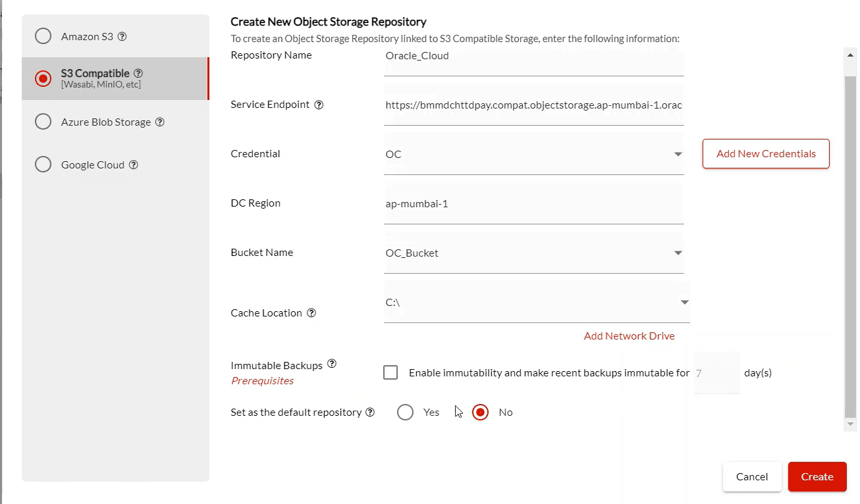Show Immutable Backups help tooltip icon
Viewport: 860px width, 504px height.
coord(332,364)
